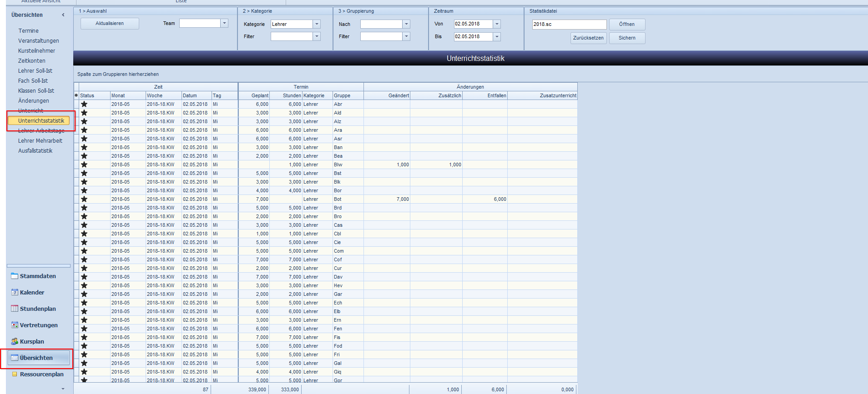Viewport: 868px width, 394px height.
Task: Expand the Kategorie dropdown showing Lehrer
Action: [317, 24]
